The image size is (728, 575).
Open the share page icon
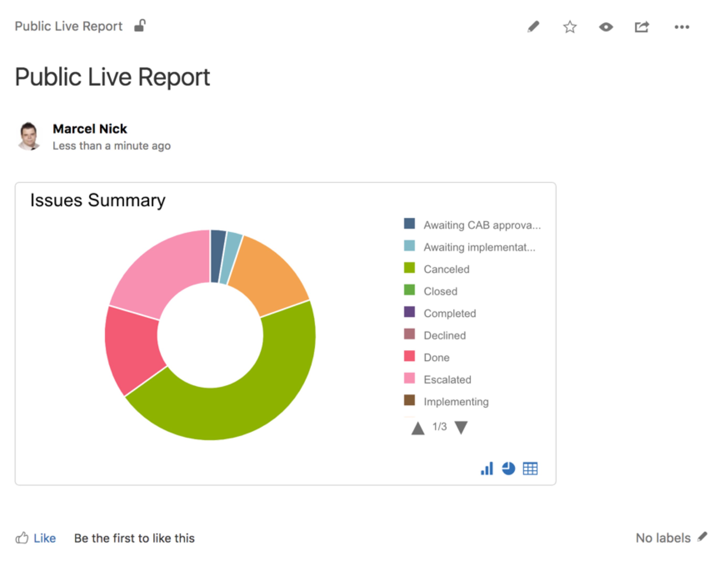(642, 26)
